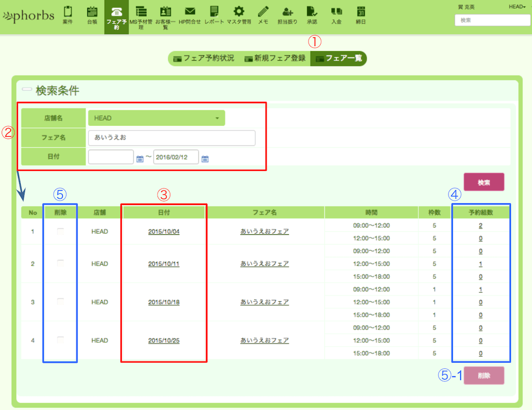Open reservation count 1 for 2015/10/18 09:00

click(480, 290)
